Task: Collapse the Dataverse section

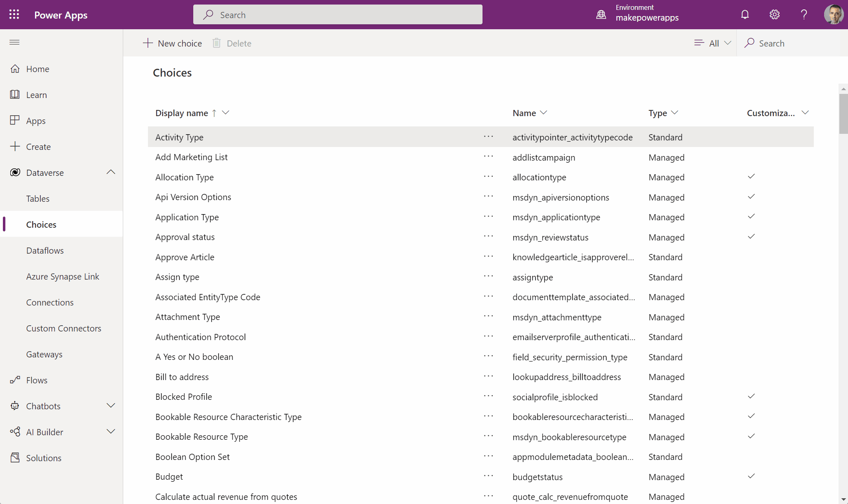Action: 110,172
